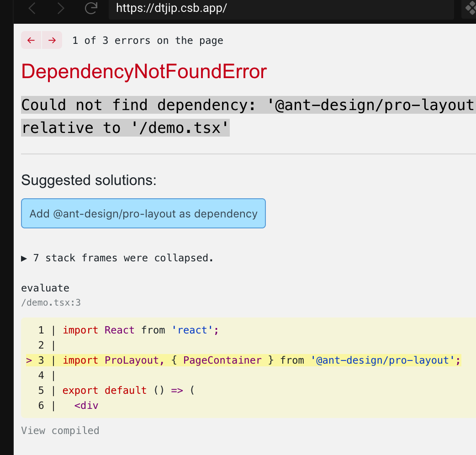Select the DependencyNotFoundError heading
The height and width of the screenshot is (455, 476).
coord(143,72)
